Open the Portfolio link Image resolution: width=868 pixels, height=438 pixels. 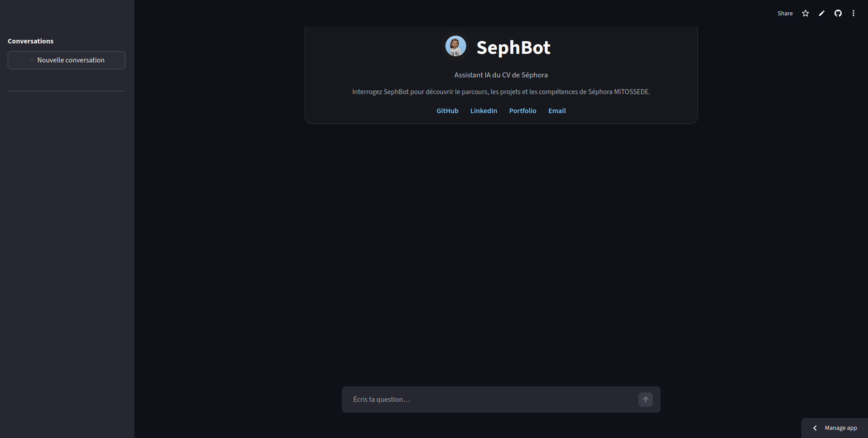pos(523,110)
